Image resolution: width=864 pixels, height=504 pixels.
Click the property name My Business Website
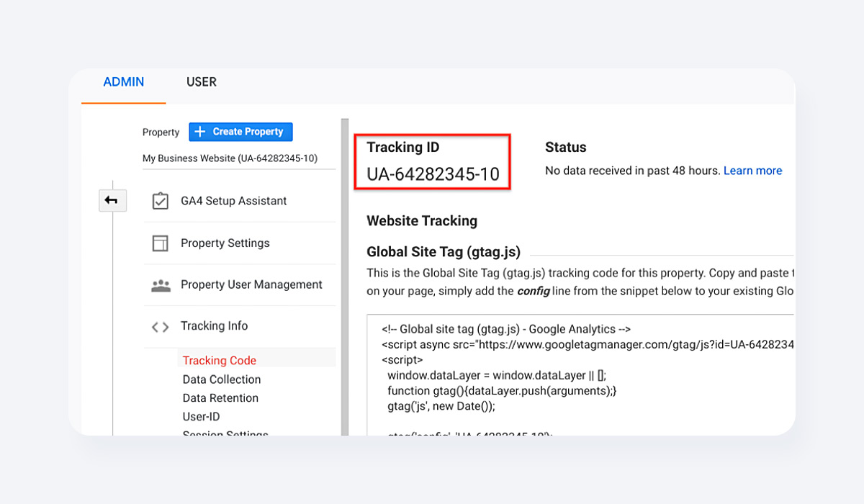coord(230,158)
